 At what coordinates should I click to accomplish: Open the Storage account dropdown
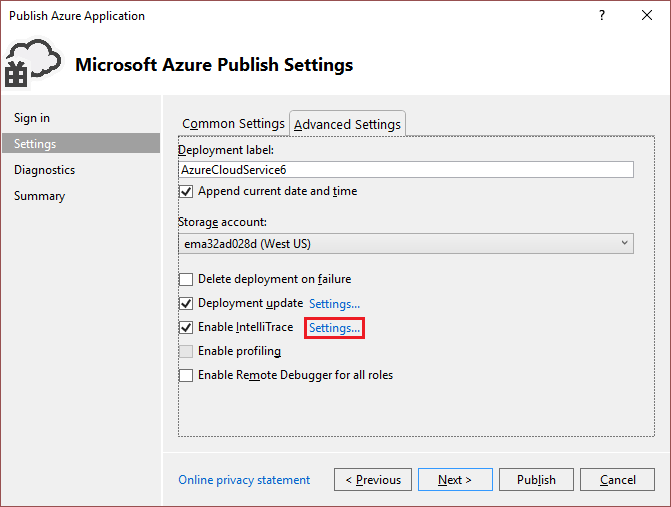[406, 243]
